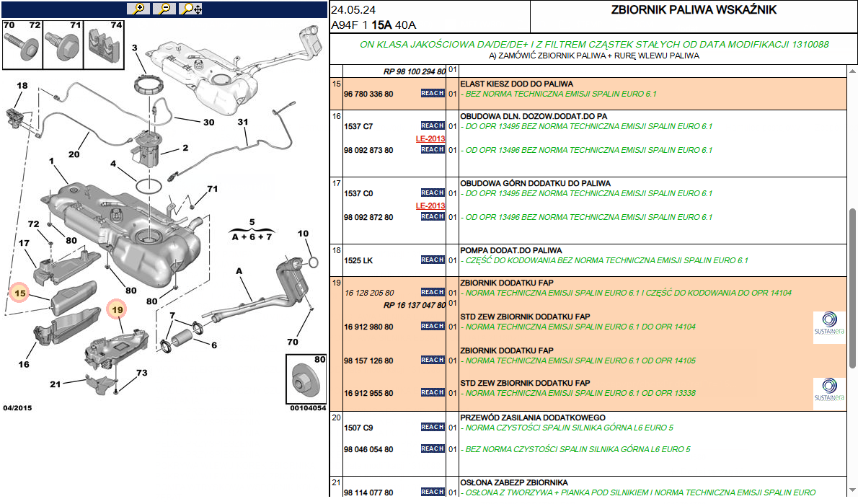Select heading PRZEWÓD ZASILANIA DODATKOWEGO
Viewport: 858px width, 504px height.
coord(532,417)
